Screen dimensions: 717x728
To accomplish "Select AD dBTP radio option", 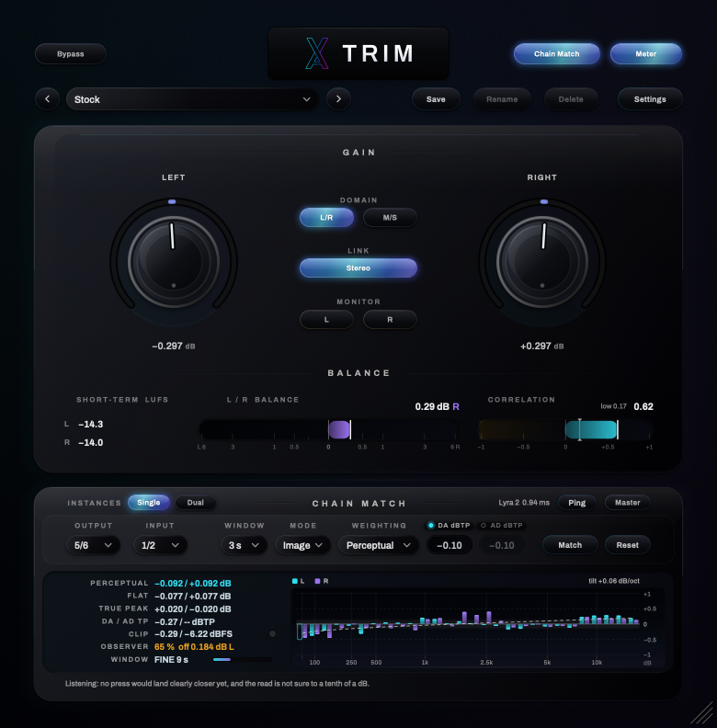I will pyautogui.click(x=502, y=525).
